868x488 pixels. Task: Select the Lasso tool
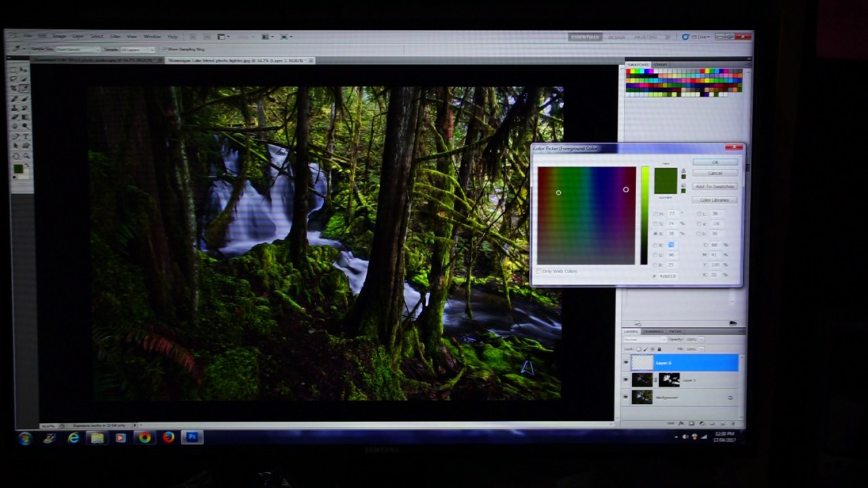[14, 79]
